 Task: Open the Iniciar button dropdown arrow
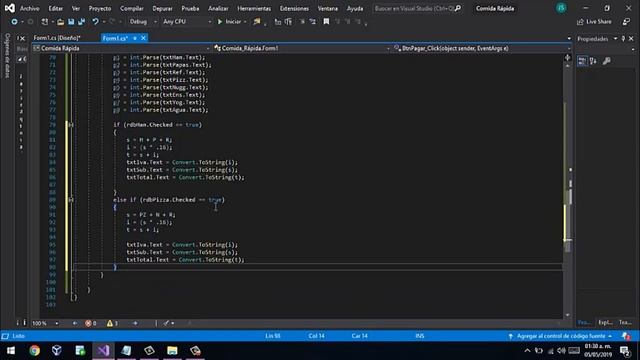[x=245, y=22]
